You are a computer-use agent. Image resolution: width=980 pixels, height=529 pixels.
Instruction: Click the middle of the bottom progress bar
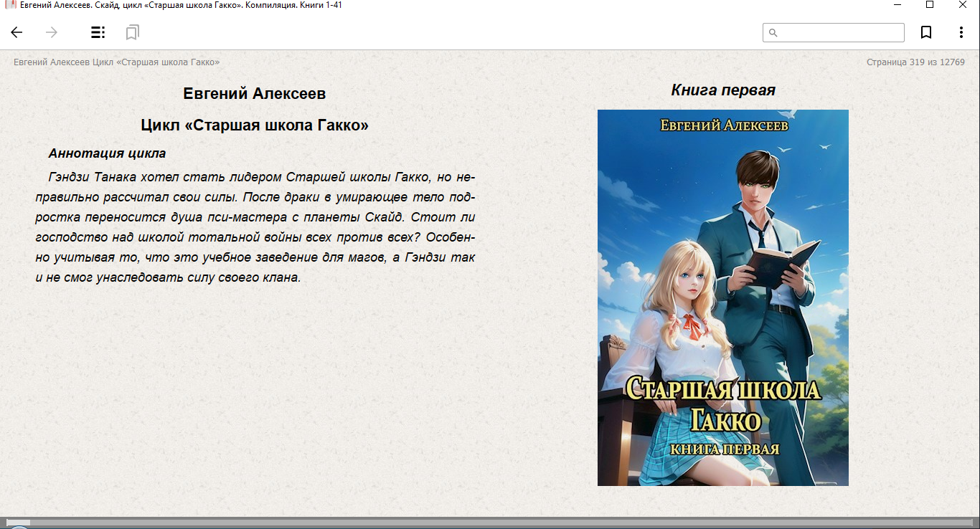490,523
